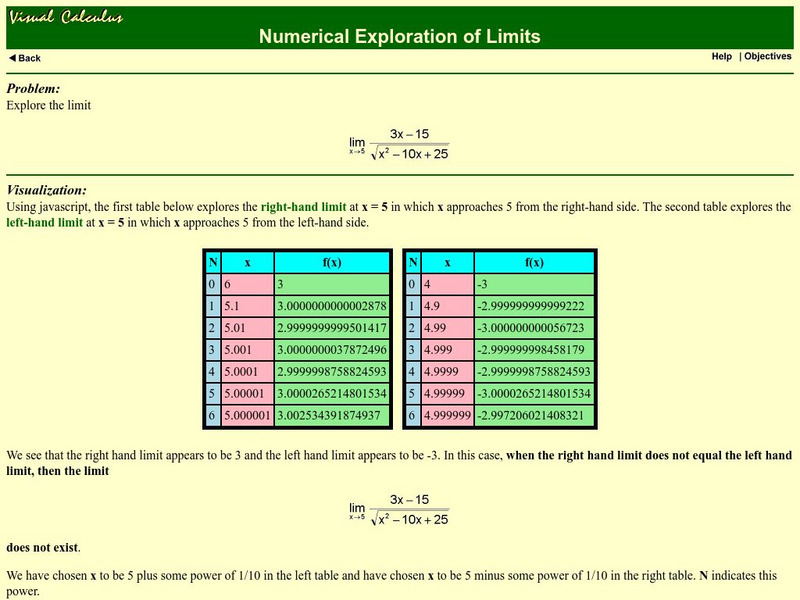Open the Help link
Image resolution: width=800 pixels, height=600 pixels.
[x=721, y=56]
